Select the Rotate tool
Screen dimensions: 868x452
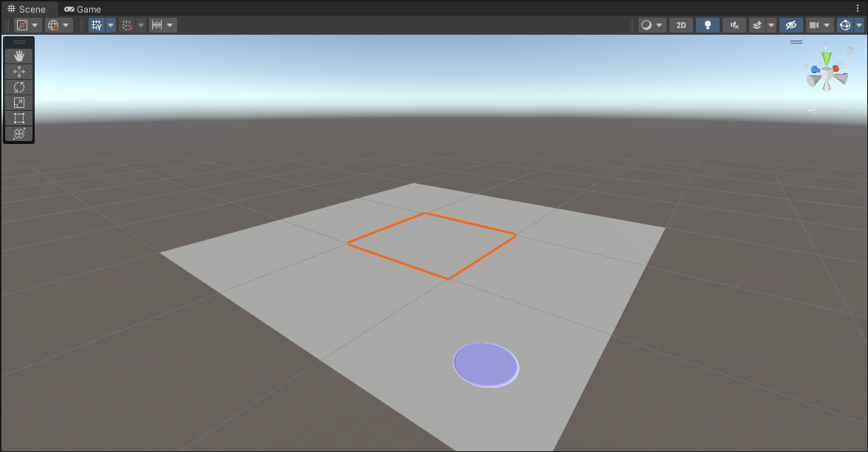pyautogui.click(x=19, y=87)
